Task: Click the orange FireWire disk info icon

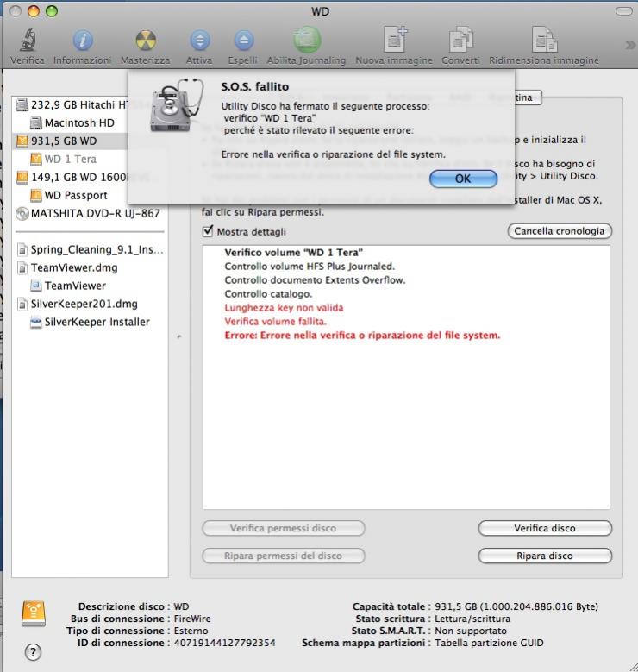Action: (x=34, y=613)
